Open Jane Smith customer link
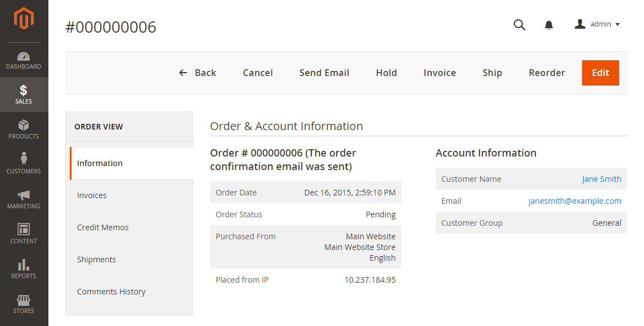The height and width of the screenshot is (326, 644). click(601, 179)
